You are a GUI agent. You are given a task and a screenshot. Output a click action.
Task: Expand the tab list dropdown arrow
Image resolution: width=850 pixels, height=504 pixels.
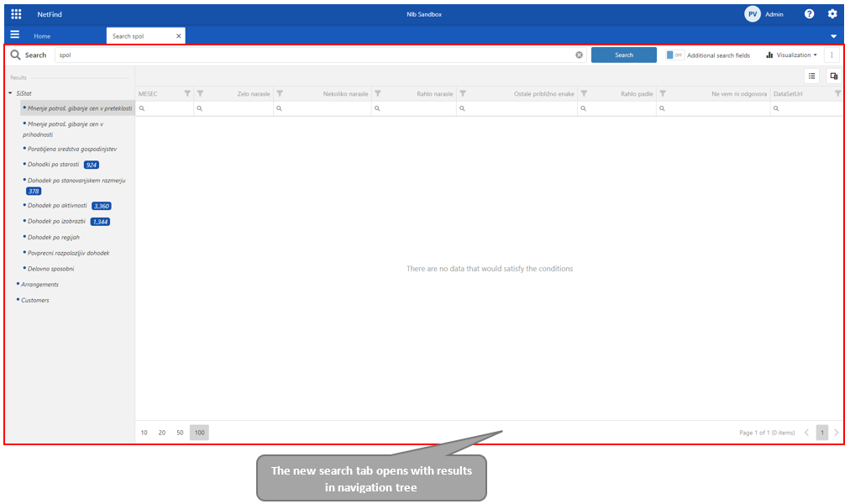coord(833,36)
